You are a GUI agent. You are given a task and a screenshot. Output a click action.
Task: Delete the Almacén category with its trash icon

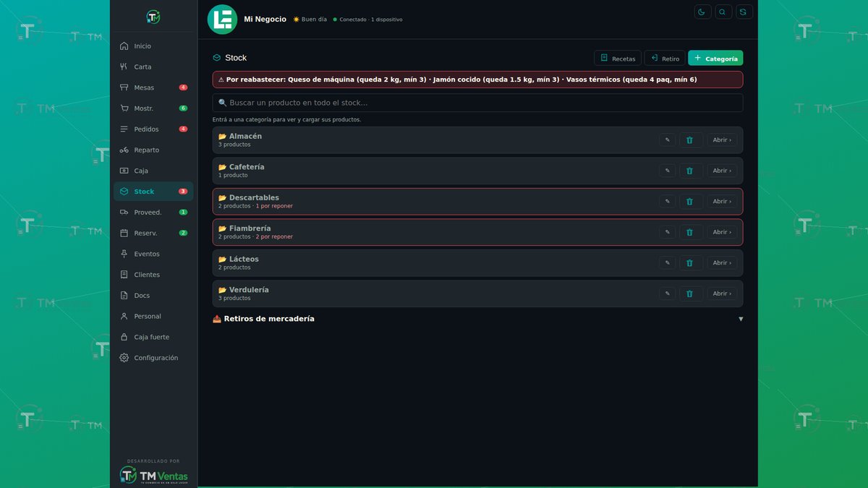coord(690,140)
